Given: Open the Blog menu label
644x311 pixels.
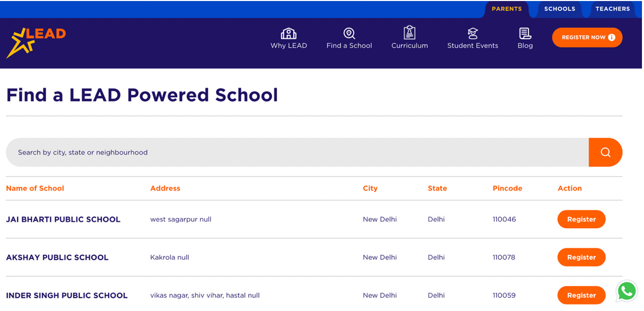Looking at the screenshot, I should click(x=525, y=46).
